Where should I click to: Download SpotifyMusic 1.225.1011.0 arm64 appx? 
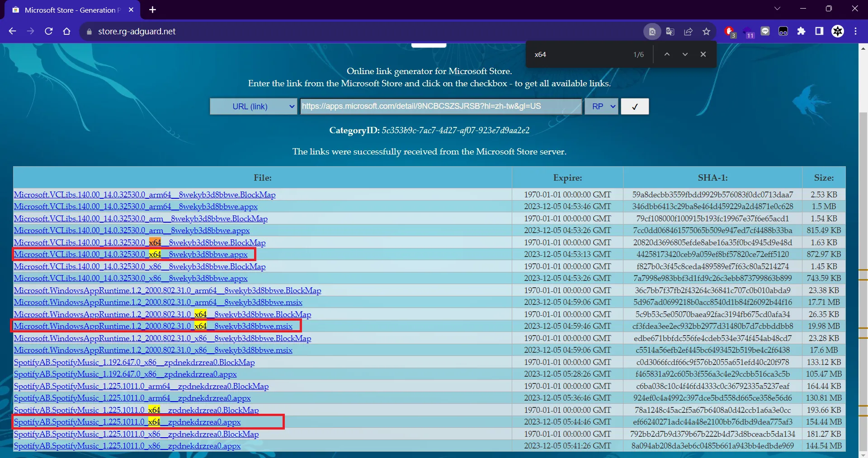pos(132,398)
